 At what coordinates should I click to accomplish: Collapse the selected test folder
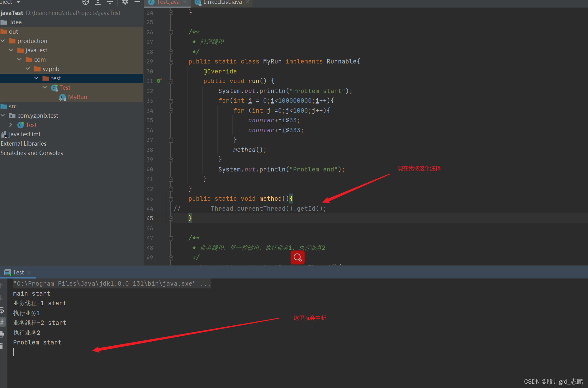36,78
